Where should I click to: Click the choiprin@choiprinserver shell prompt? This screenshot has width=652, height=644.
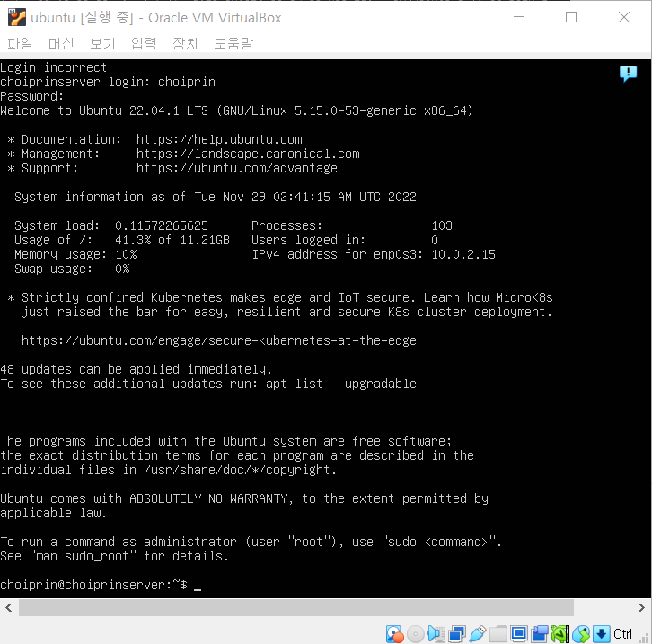93,585
